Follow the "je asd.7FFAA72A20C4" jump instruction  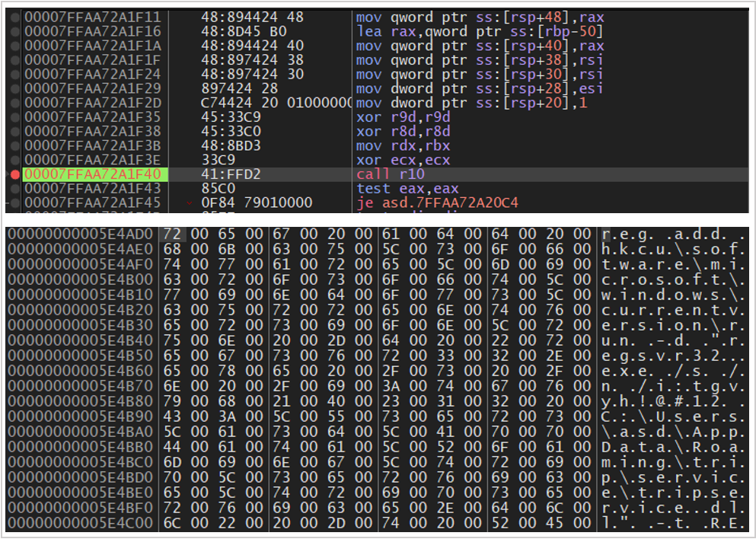pos(432,203)
